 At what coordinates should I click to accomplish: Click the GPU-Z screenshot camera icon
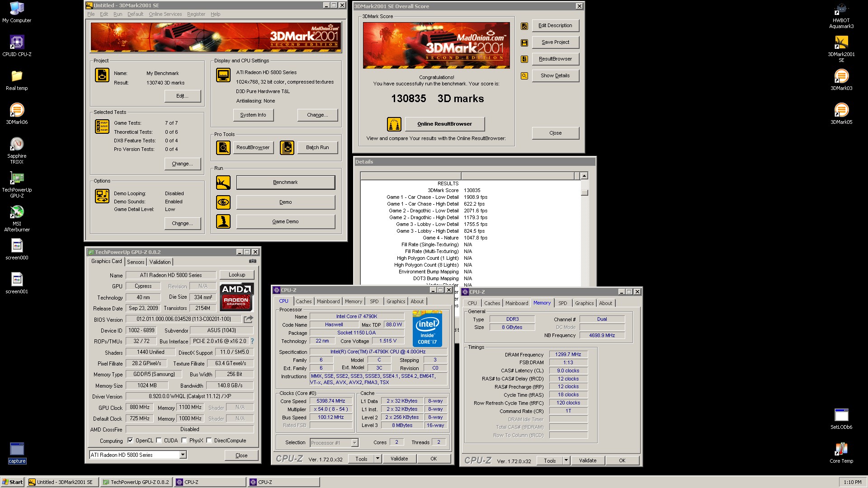click(253, 261)
